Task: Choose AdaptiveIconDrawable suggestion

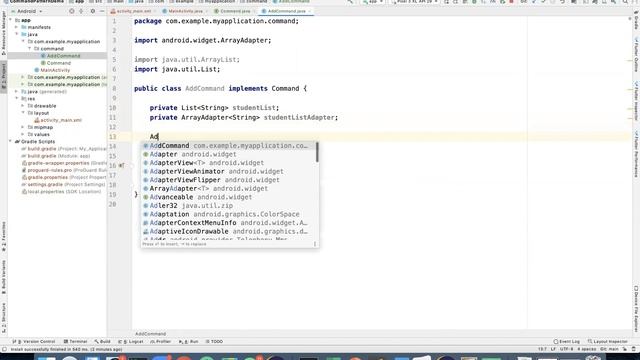Action: pos(229,231)
